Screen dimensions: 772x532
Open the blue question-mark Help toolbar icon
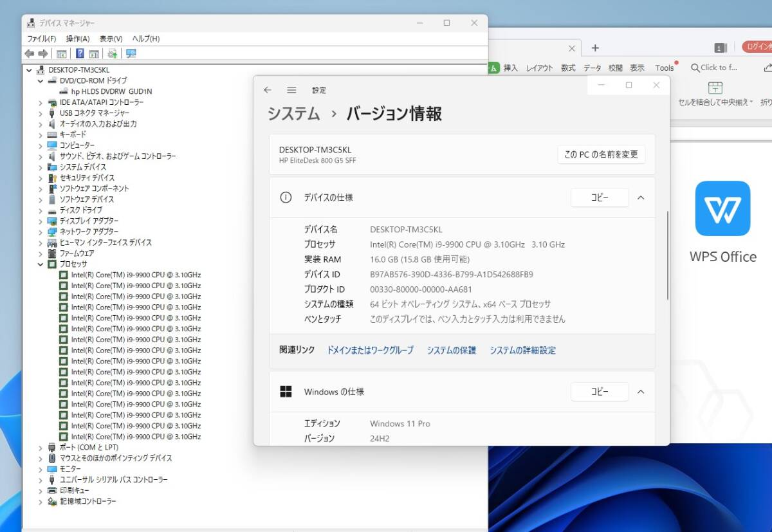coord(80,53)
